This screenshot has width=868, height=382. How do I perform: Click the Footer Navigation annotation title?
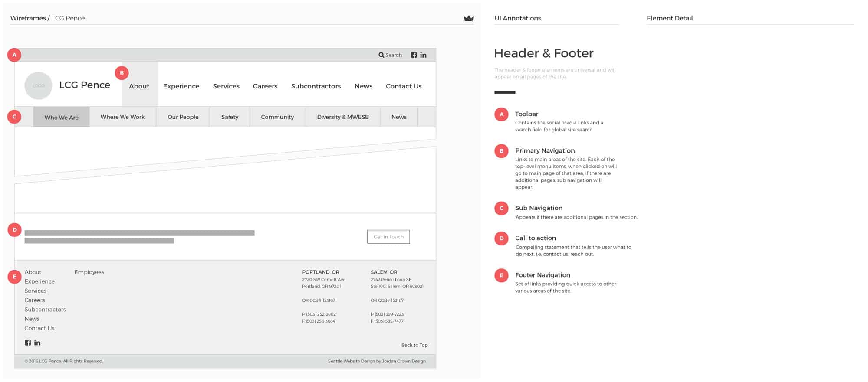tap(542, 275)
